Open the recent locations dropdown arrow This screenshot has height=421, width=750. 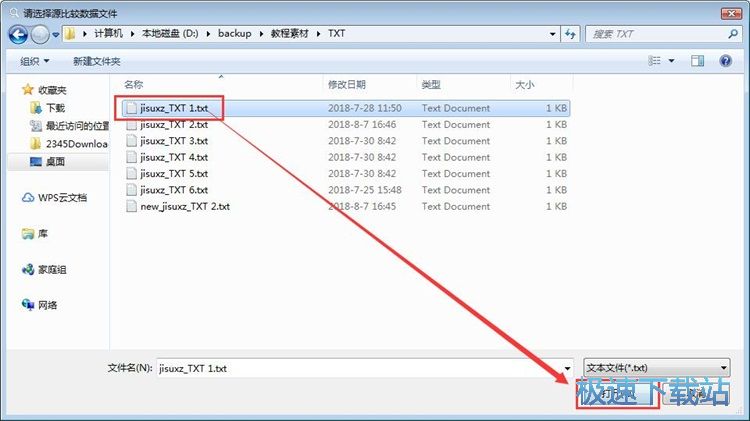pos(55,34)
